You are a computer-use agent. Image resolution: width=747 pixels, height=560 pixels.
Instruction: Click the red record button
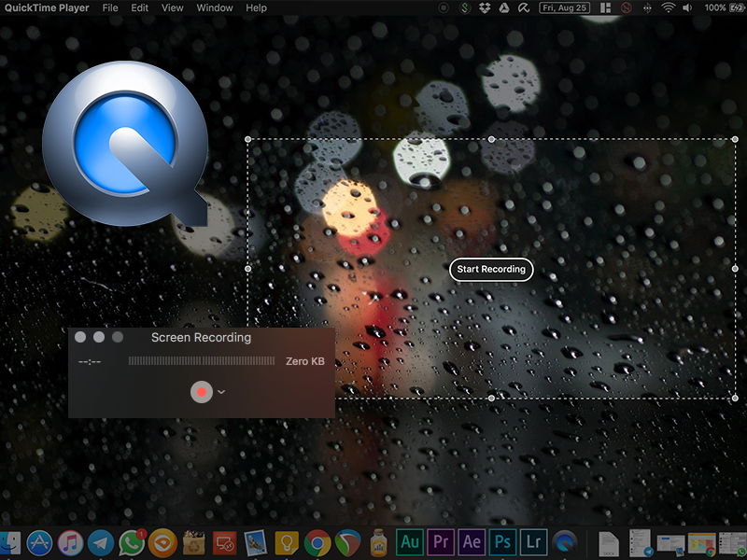[x=202, y=392]
